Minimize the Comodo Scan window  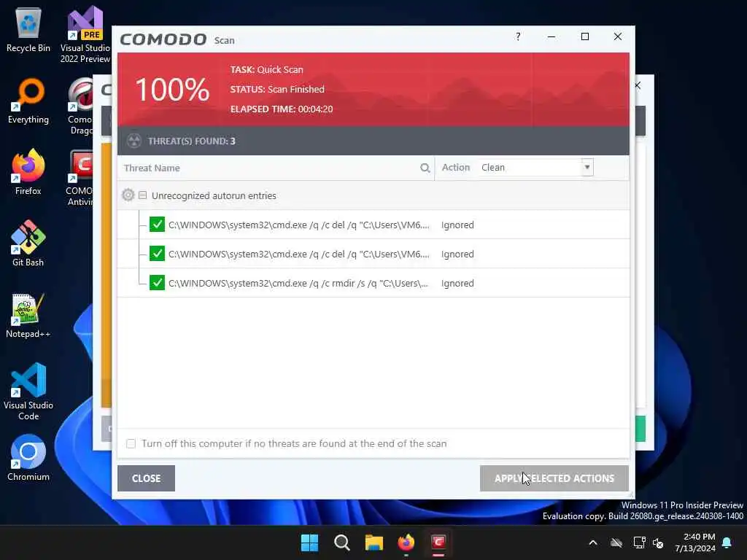[551, 36]
